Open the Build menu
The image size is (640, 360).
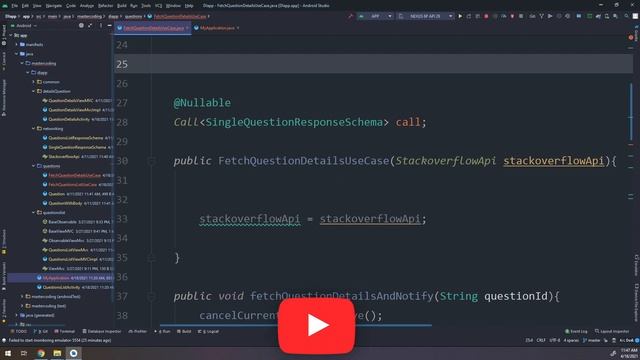tap(122, 6)
